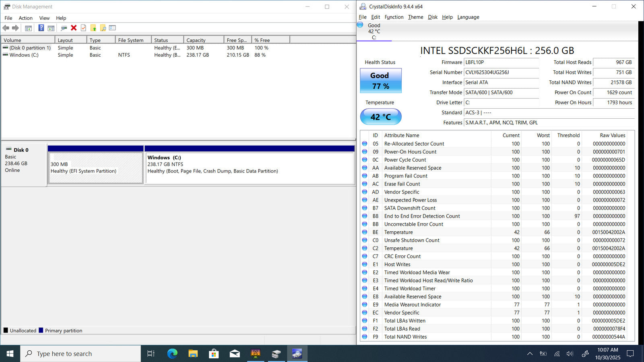
Task: Open the Function menu in CrystalDiskInfo
Action: 394,17
